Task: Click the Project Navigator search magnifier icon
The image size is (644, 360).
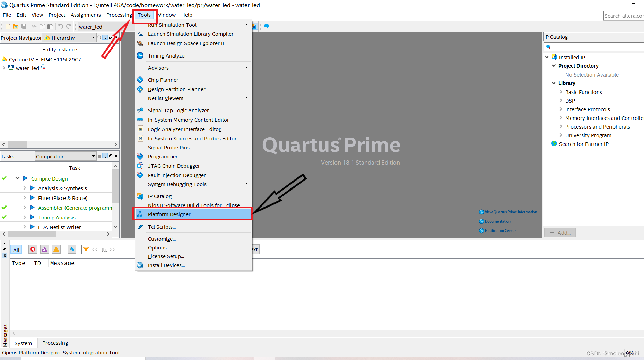Action: point(99,37)
